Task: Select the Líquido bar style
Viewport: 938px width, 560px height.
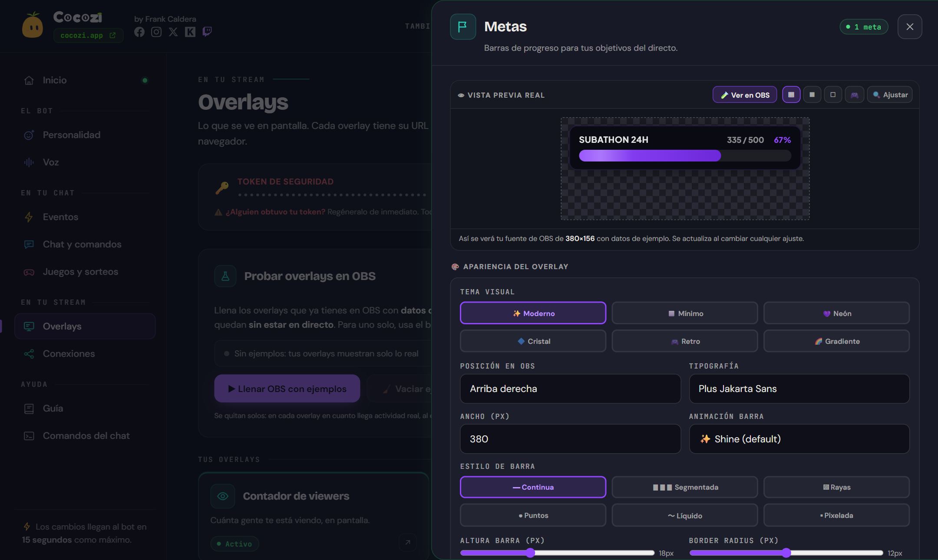Action: [x=685, y=515]
